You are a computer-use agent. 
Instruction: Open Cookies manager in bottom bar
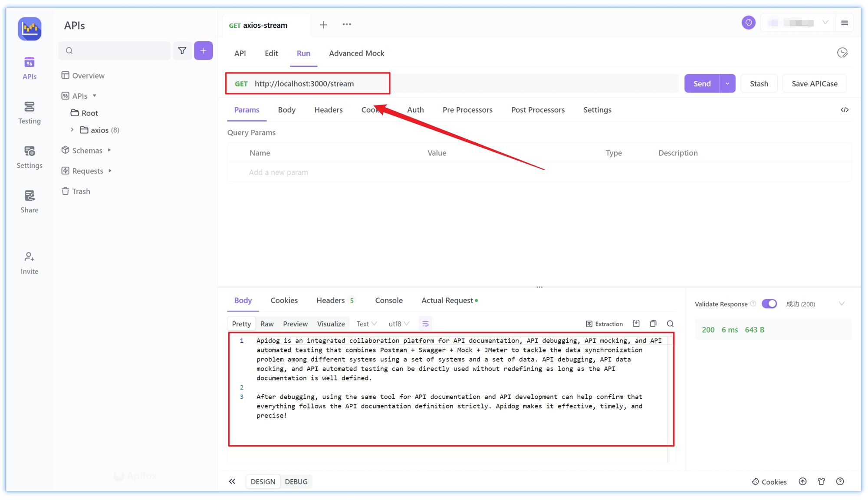769,482
